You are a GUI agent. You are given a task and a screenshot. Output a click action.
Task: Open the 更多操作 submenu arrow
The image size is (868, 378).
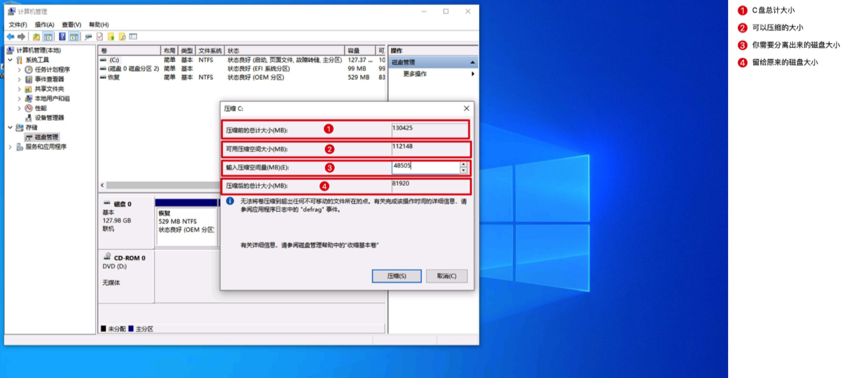click(473, 73)
